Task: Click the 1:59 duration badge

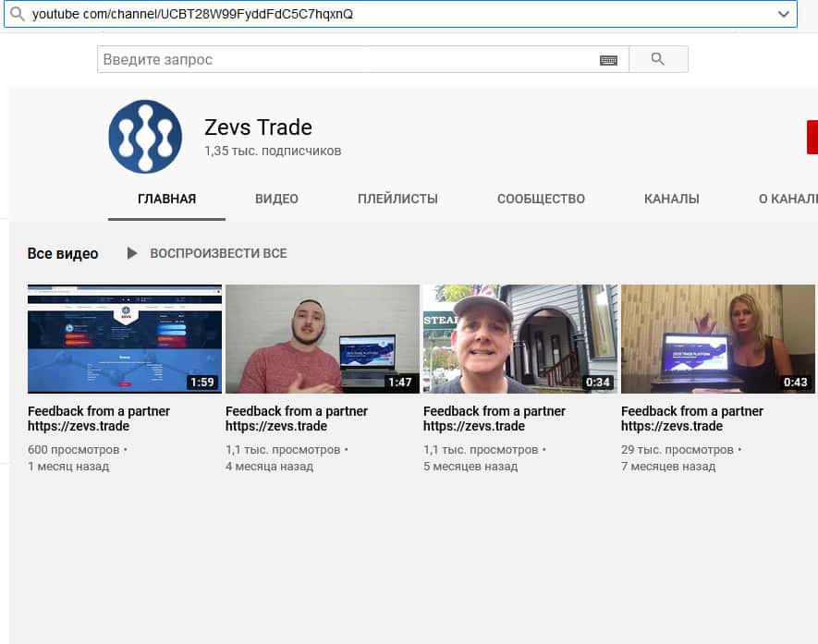Action: coord(202,383)
